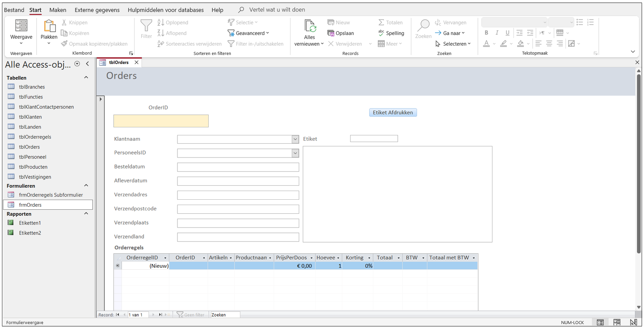
Task: Click the Geen filter indicator
Action: [x=191, y=315]
